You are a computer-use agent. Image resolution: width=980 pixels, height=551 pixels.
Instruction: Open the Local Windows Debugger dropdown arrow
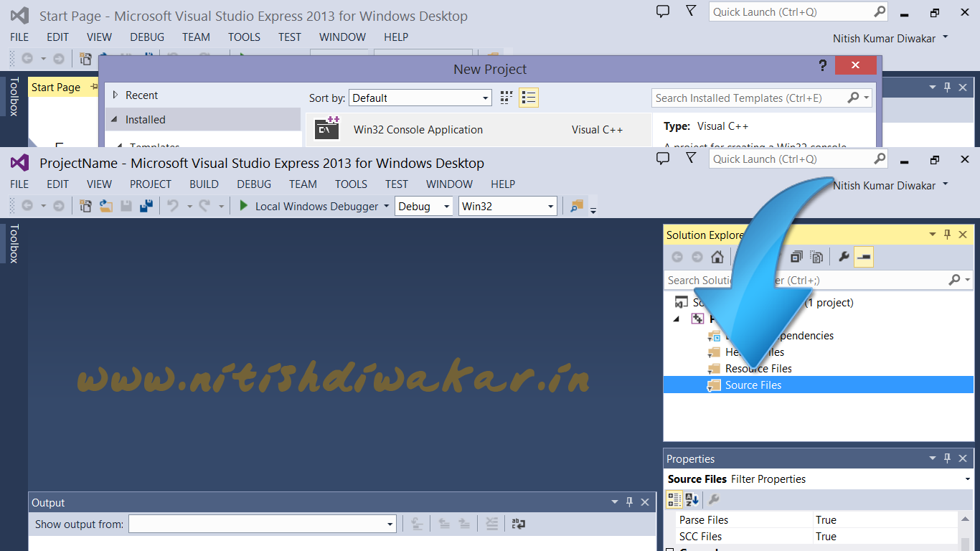pyautogui.click(x=386, y=206)
